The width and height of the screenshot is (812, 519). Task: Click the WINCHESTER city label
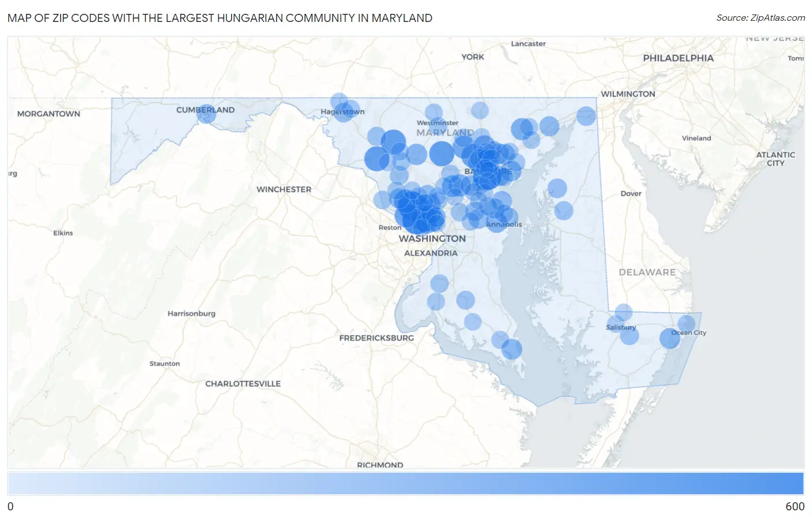[284, 189]
